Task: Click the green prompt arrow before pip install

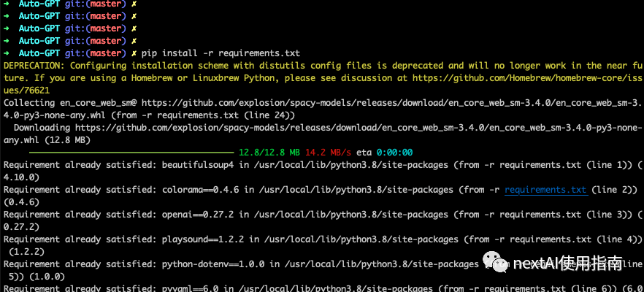Action: point(7,53)
